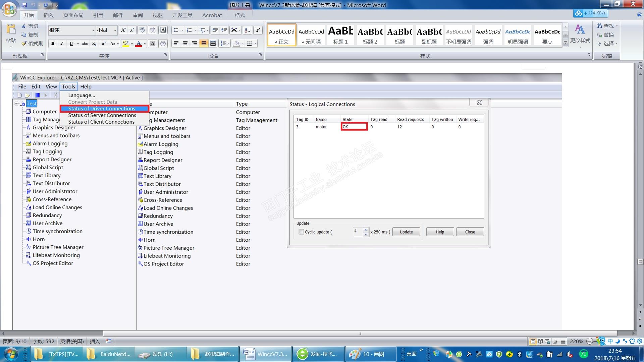Center align the paragraph text

coord(185,43)
